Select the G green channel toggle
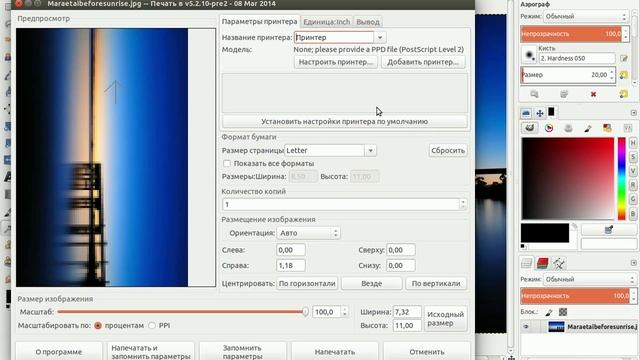The height and width of the screenshot is (360, 640). coord(633,200)
